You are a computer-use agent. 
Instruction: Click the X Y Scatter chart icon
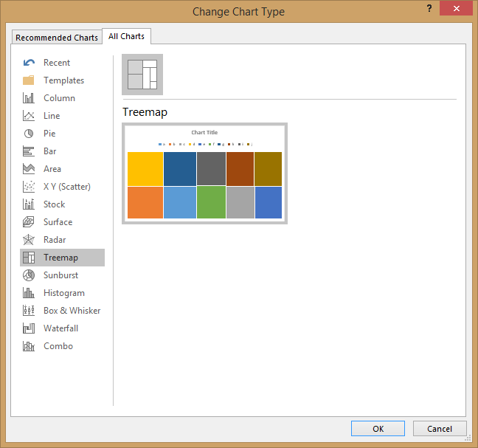point(29,186)
